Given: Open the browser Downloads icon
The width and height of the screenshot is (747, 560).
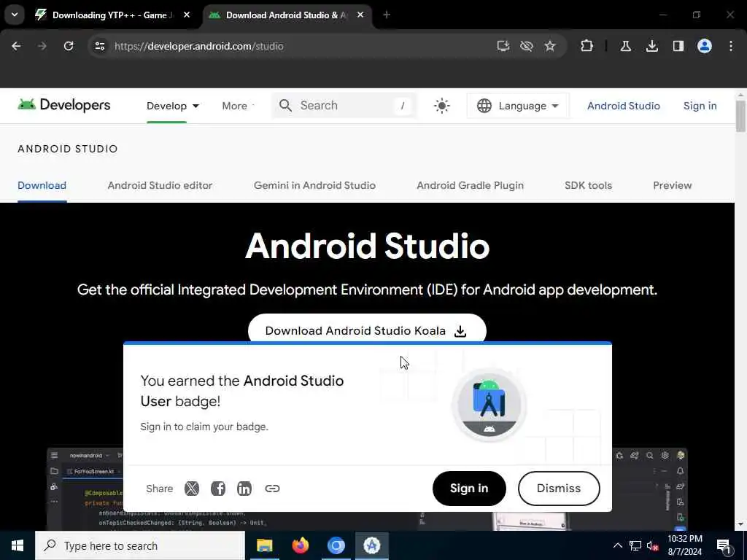Looking at the screenshot, I should (651, 46).
